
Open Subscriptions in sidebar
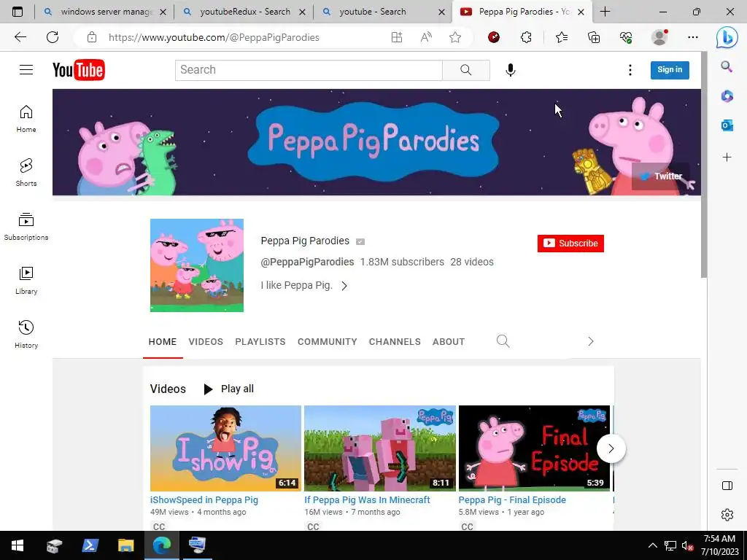[x=26, y=227]
